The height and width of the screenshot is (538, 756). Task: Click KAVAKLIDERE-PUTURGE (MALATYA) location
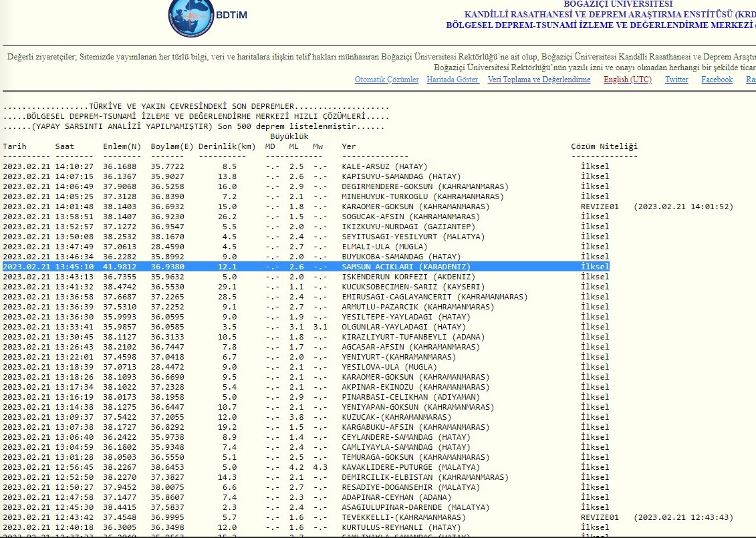click(x=411, y=467)
